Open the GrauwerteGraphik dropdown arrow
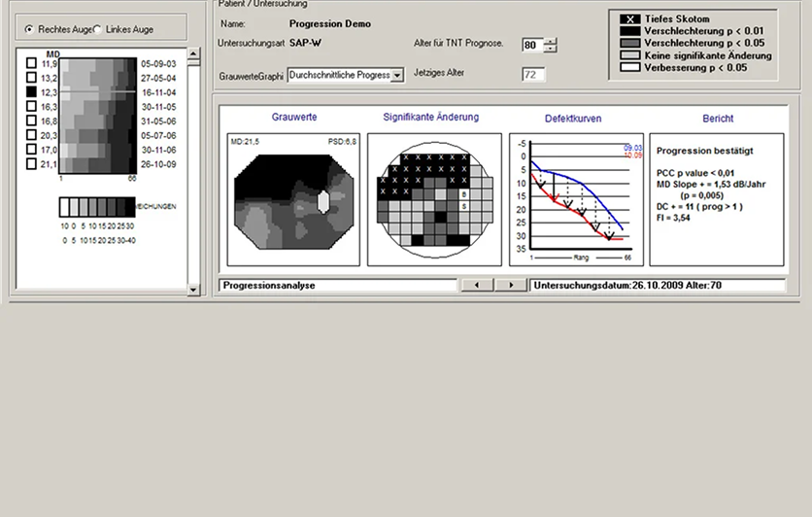 coord(397,75)
